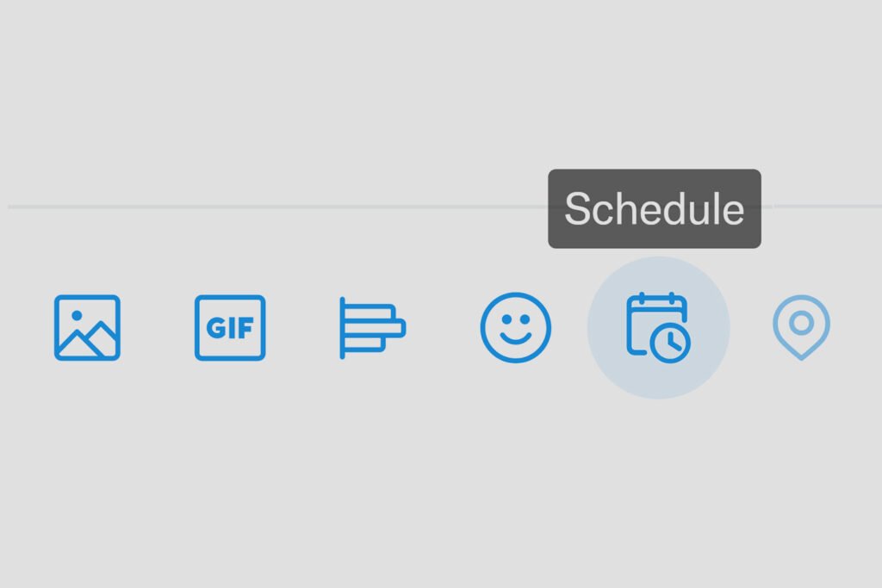882x588 pixels.
Task: Click the Schedule tooltip label
Action: coord(655,209)
